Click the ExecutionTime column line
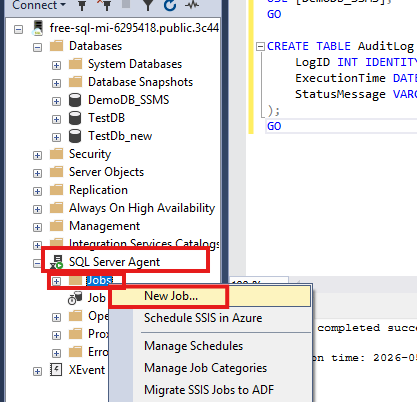The height and width of the screenshot is (402, 417). tap(356, 78)
